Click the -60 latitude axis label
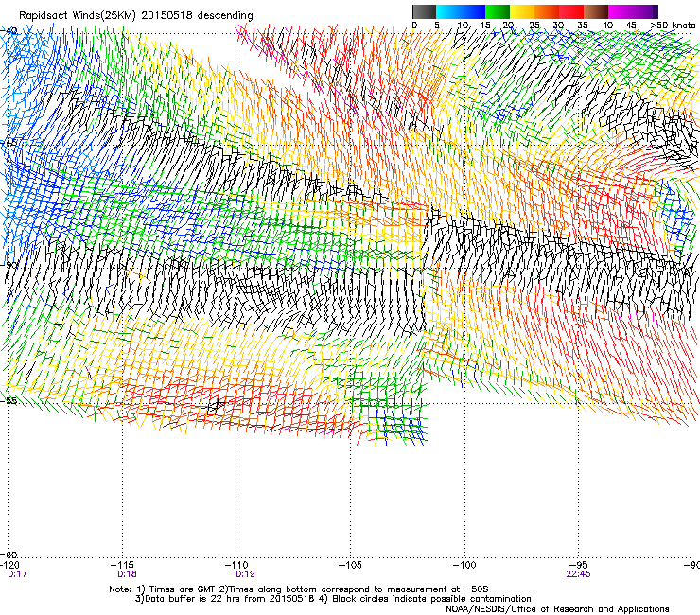 click(9, 555)
